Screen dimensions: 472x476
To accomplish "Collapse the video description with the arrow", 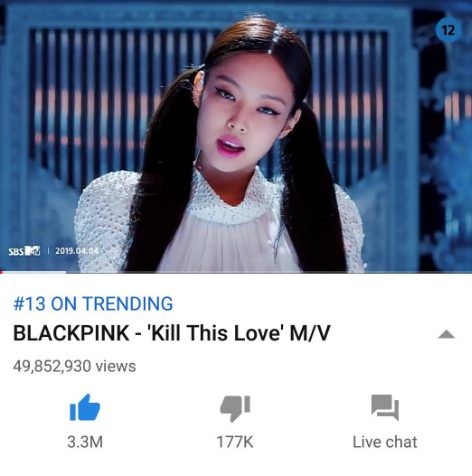I will 447,334.
